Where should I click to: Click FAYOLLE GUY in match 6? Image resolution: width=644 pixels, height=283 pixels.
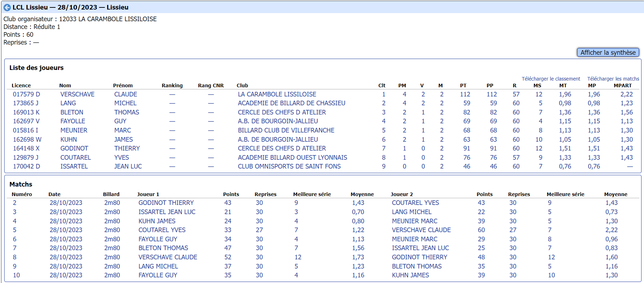click(158, 239)
